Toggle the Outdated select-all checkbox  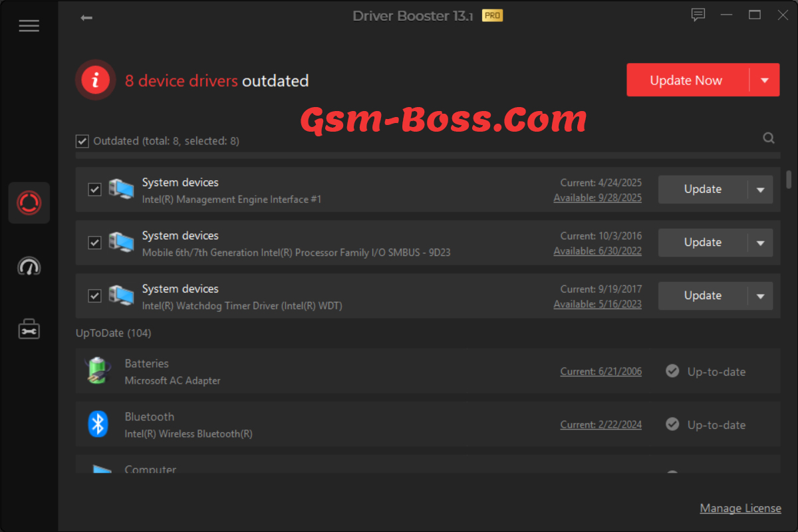click(x=82, y=141)
